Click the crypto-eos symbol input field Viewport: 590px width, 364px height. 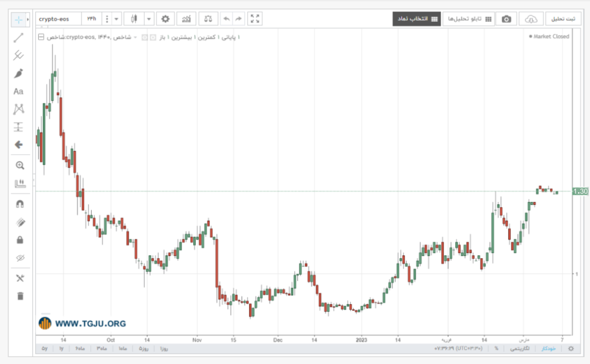click(58, 19)
